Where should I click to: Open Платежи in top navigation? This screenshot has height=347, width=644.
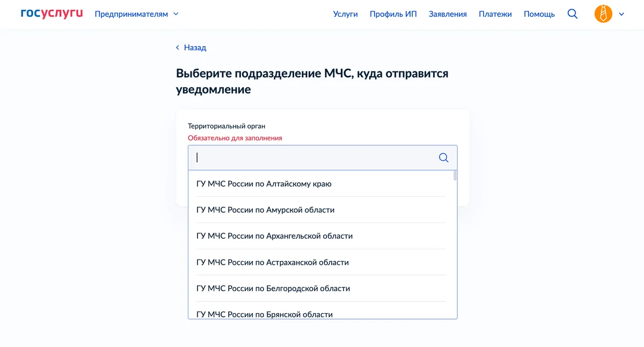point(495,14)
